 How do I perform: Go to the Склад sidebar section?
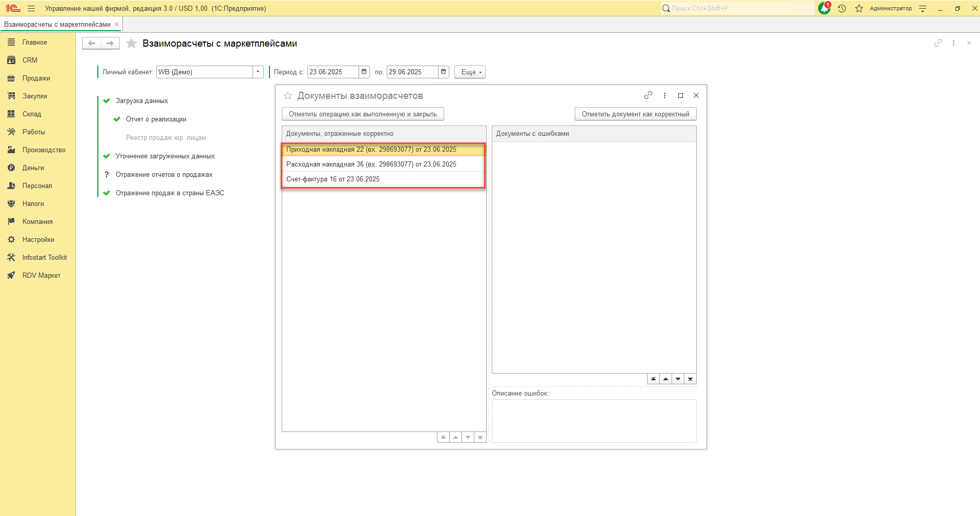(x=31, y=114)
